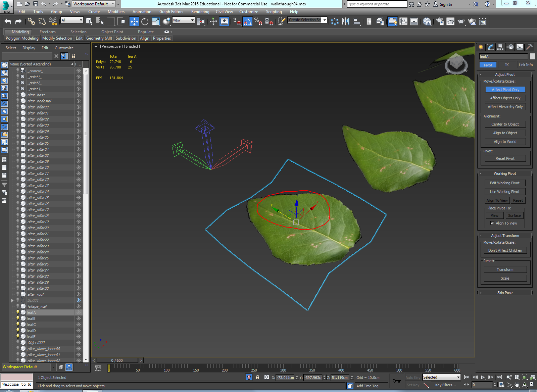Click the color swatch beside the leafA name field
The image size is (537, 392).
[x=533, y=56]
